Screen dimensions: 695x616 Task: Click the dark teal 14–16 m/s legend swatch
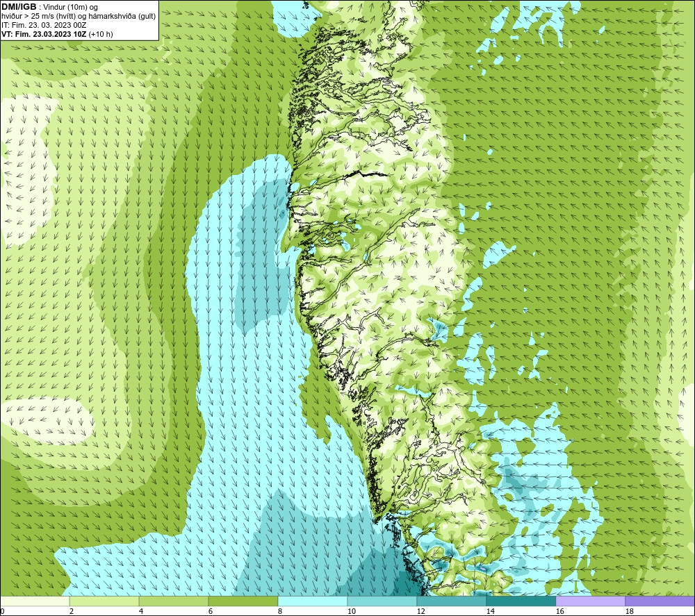[521, 601]
